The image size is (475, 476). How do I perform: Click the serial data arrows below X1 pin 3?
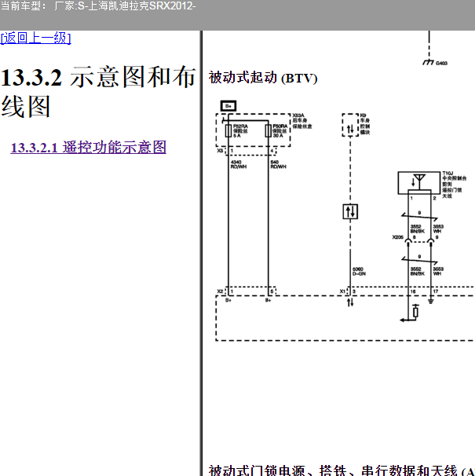pos(350,302)
